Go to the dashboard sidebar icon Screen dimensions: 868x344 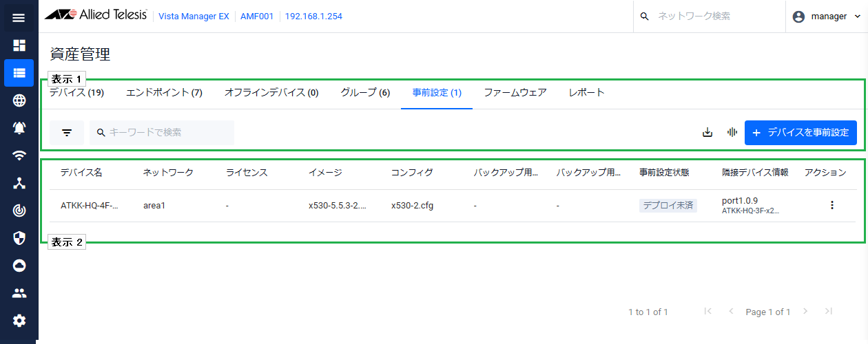point(19,45)
